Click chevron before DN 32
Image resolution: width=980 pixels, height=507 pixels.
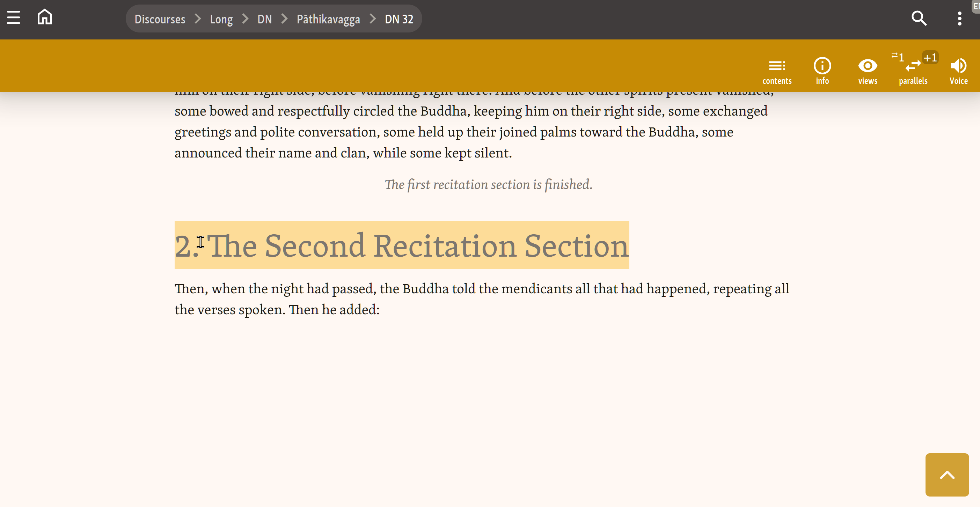[372, 19]
